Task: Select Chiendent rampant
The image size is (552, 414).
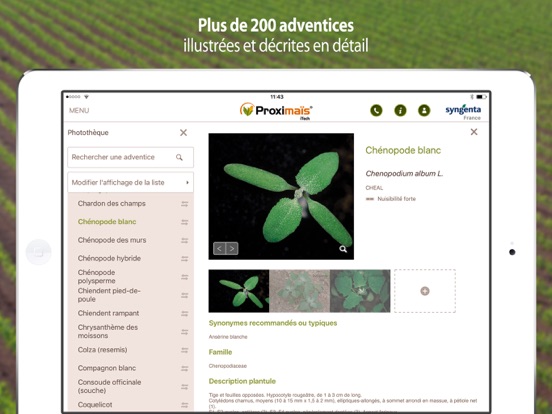Action: 108,313
